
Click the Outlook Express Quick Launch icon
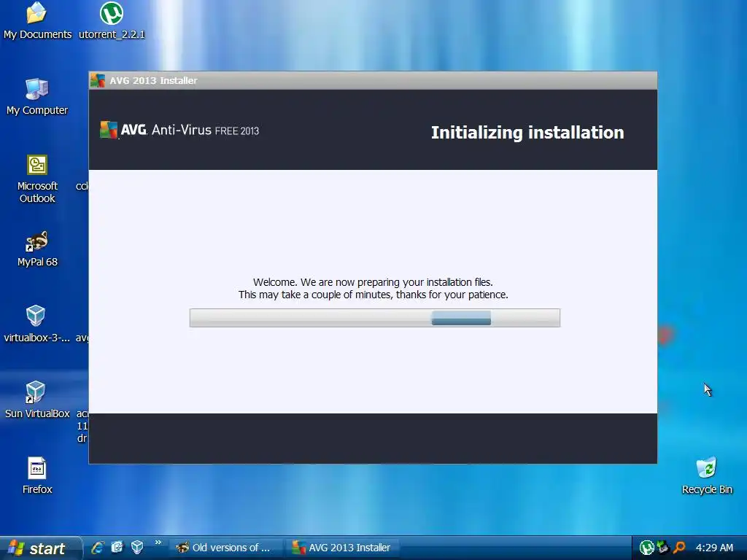coord(117,548)
